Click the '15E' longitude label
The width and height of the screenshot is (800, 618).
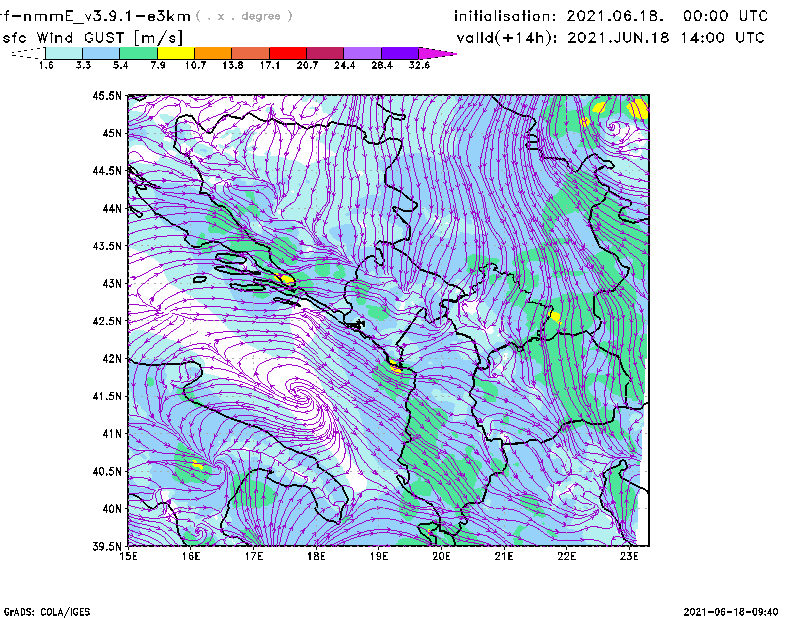(x=128, y=556)
